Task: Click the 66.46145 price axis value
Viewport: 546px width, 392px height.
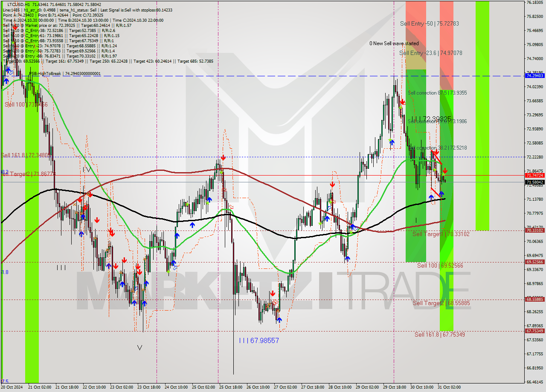Action: [534, 382]
